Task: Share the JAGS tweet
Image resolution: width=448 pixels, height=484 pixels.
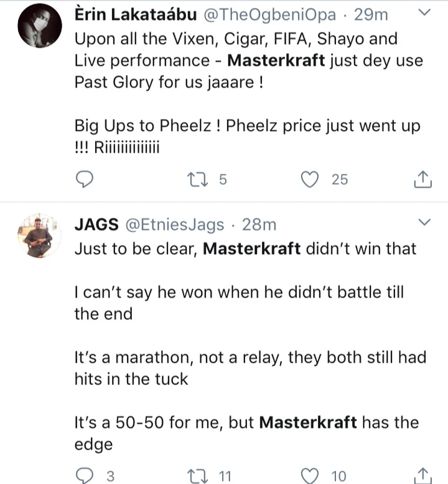Action: (422, 475)
